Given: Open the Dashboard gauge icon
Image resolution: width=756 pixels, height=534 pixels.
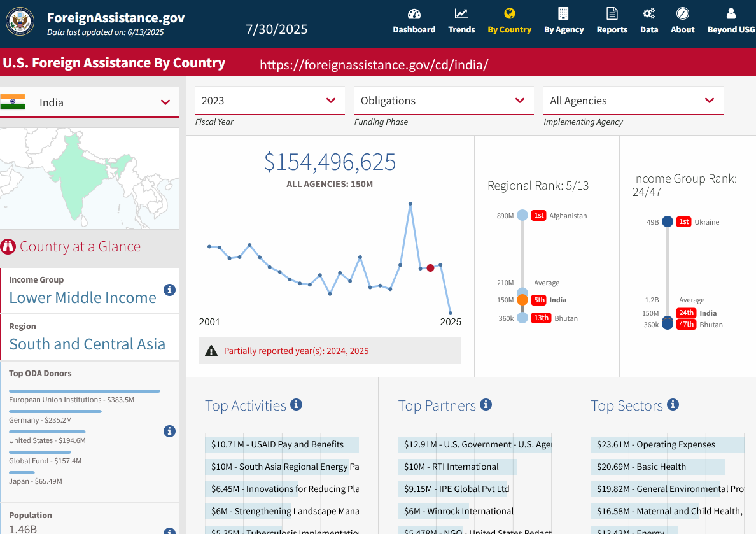Looking at the screenshot, I should click(414, 13).
